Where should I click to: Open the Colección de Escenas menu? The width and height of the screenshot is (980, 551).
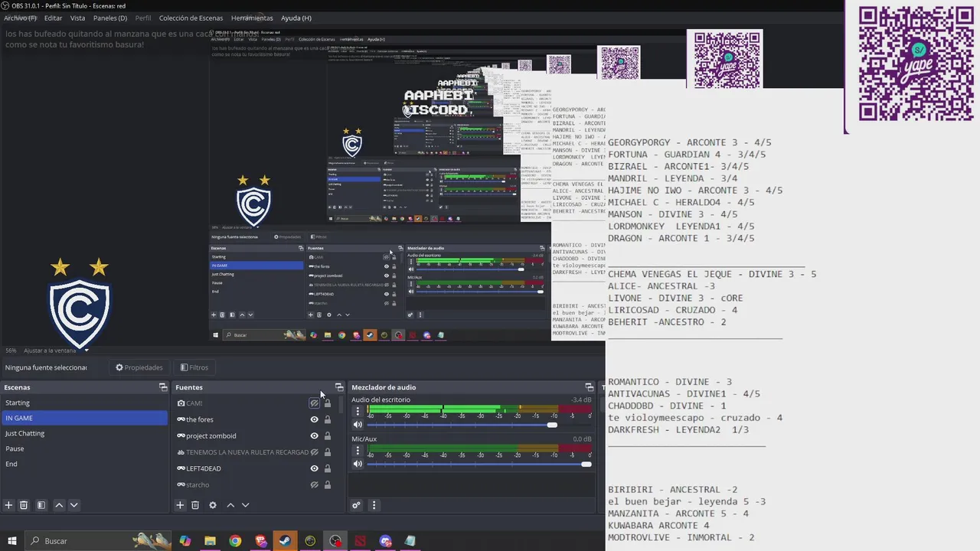191,18
